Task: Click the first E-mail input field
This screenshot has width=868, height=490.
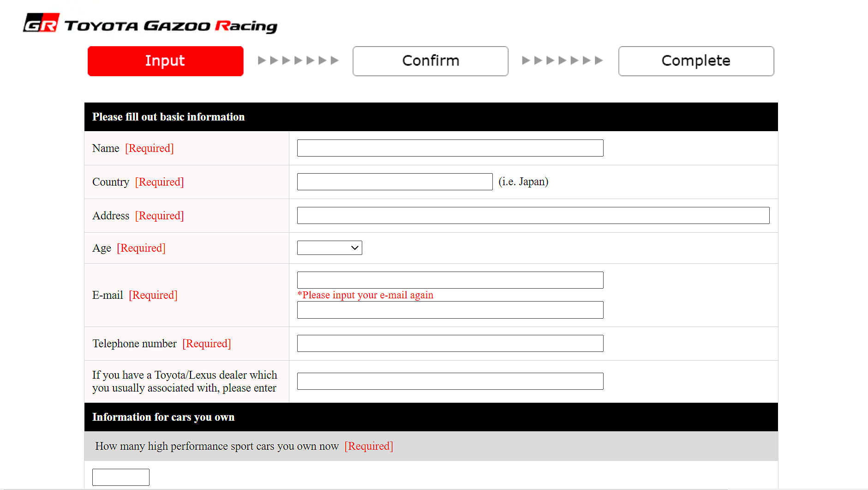Action: pos(450,280)
